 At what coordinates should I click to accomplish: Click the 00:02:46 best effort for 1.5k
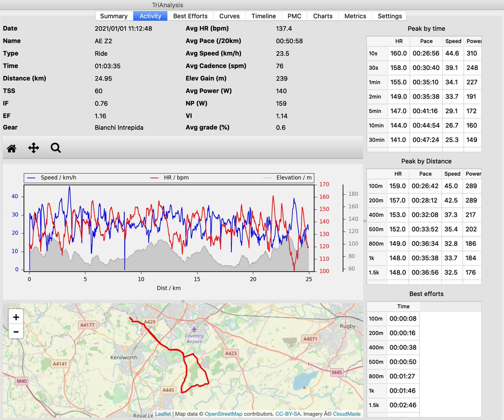pos(403,405)
